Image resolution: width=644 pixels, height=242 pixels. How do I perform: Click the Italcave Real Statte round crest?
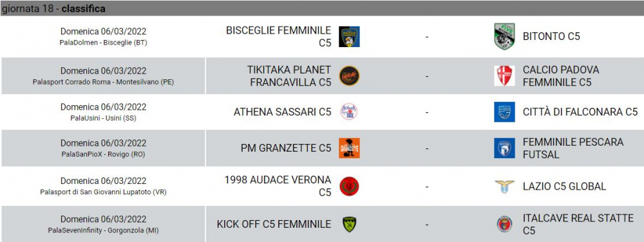pos(504,225)
